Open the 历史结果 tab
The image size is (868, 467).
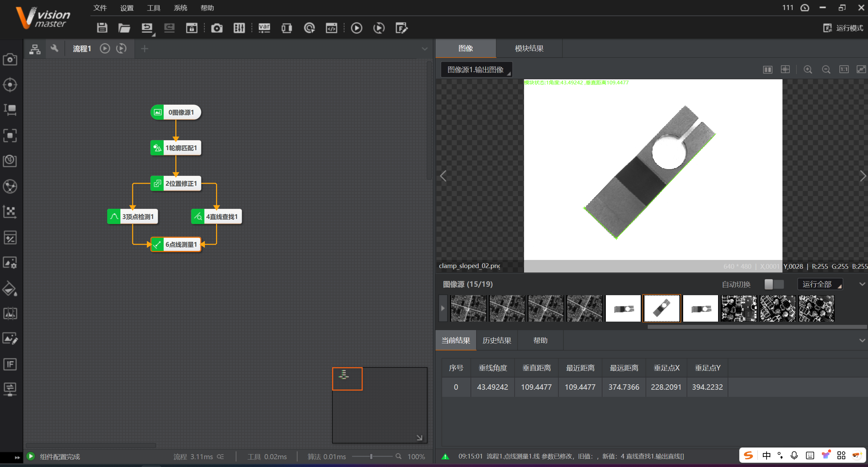[497, 340]
